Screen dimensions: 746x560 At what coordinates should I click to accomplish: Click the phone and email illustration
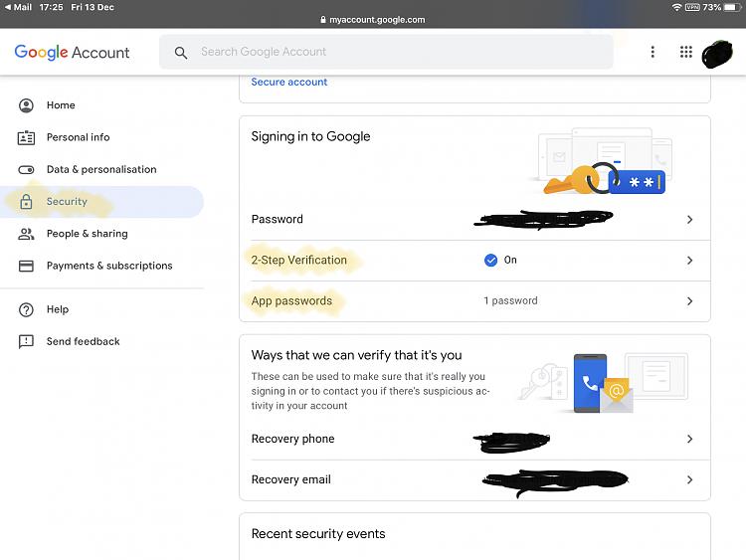(x=603, y=383)
